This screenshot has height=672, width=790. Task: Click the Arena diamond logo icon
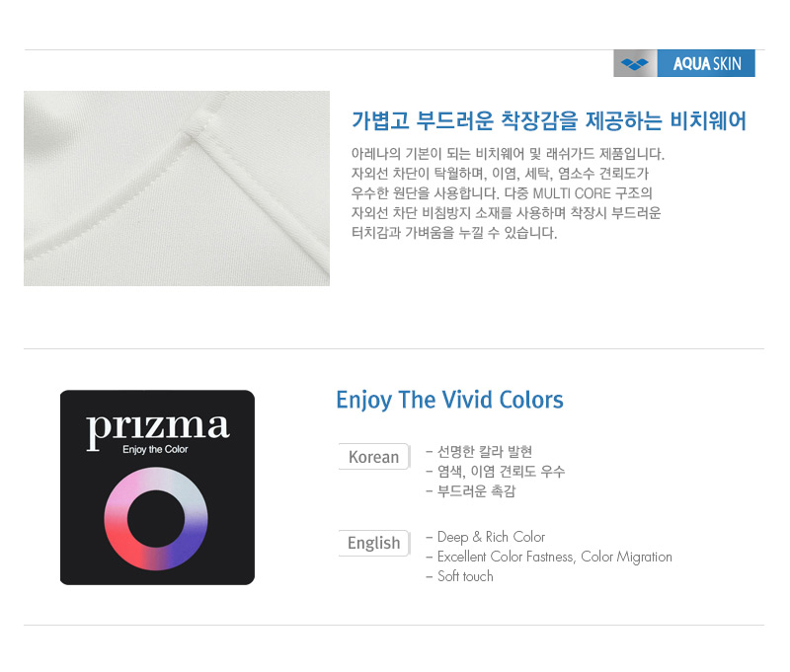tap(635, 63)
